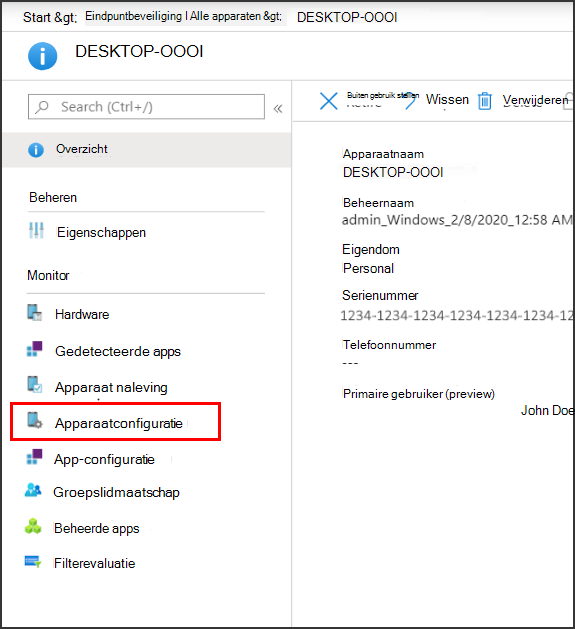Click the Apparaatnaam value DESKTOP-OOOI
The image size is (575, 629).
[x=393, y=172]
